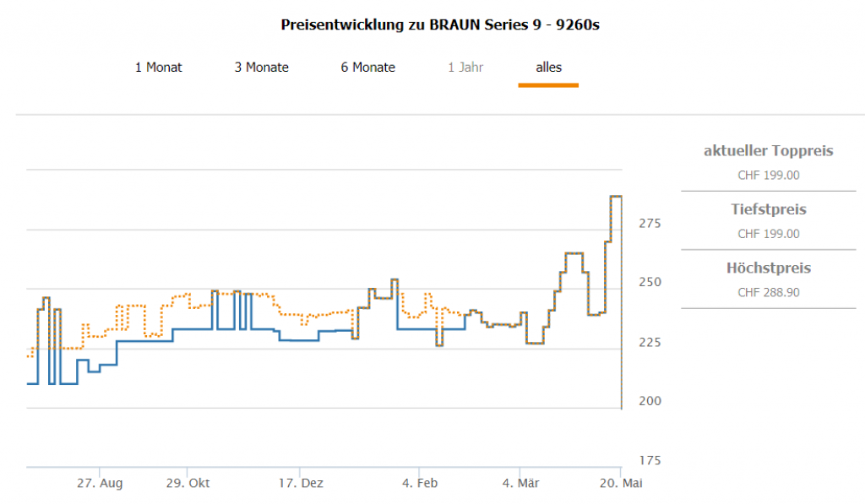865x504 pixels.
Task: Click the chart title Preisentwicklung zu BRAUN
Action: pyautogui.click(x=439, y=24)
